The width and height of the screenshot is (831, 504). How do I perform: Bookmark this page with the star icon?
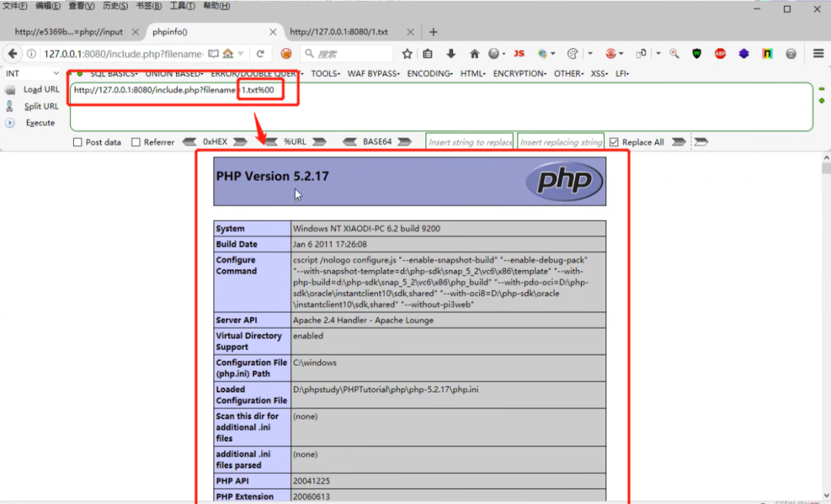coord(407,54)
